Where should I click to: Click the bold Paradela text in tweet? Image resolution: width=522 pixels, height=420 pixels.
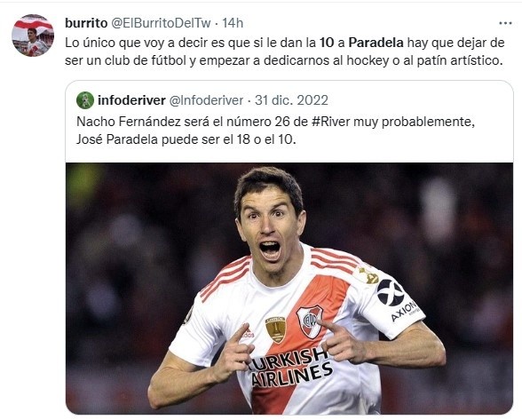376,43
